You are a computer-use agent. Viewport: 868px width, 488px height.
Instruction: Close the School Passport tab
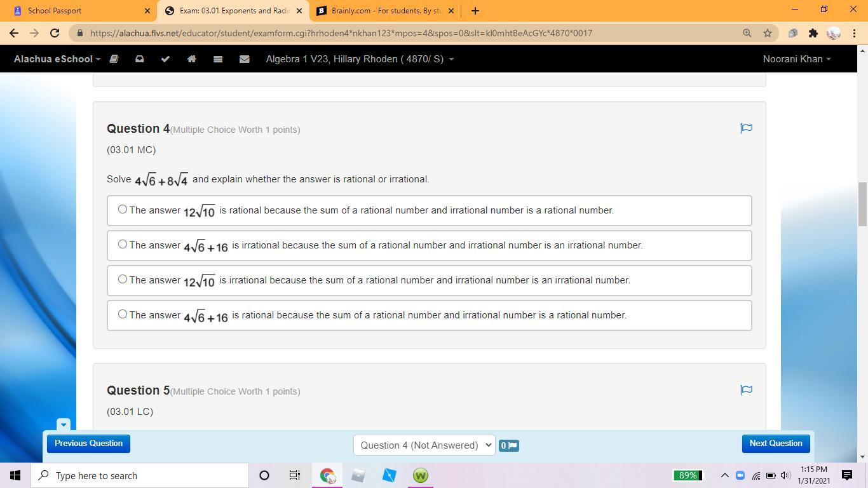pos(147,11)
